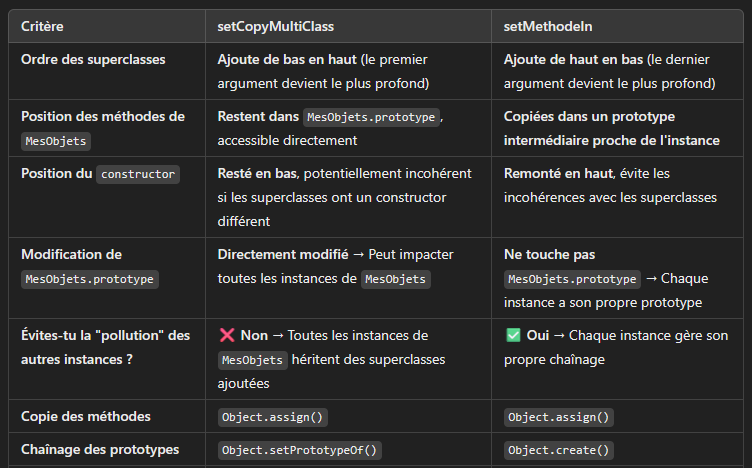Click Object.assign() under setMethodeIn
The height and width of the screenshot is (468, 752).
coord(559,417)
